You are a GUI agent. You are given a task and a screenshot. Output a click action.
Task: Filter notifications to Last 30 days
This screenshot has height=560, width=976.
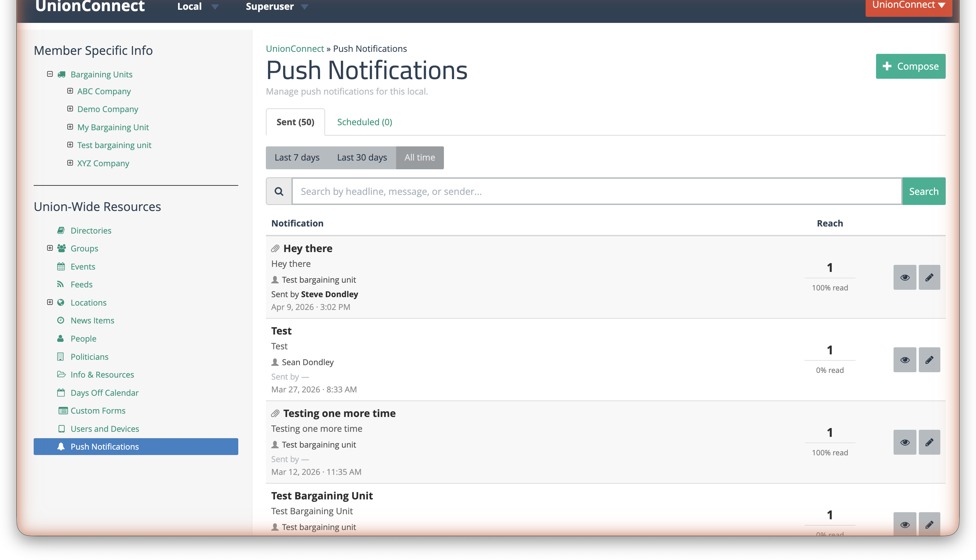pyautogui.click(x=362, y=158)
